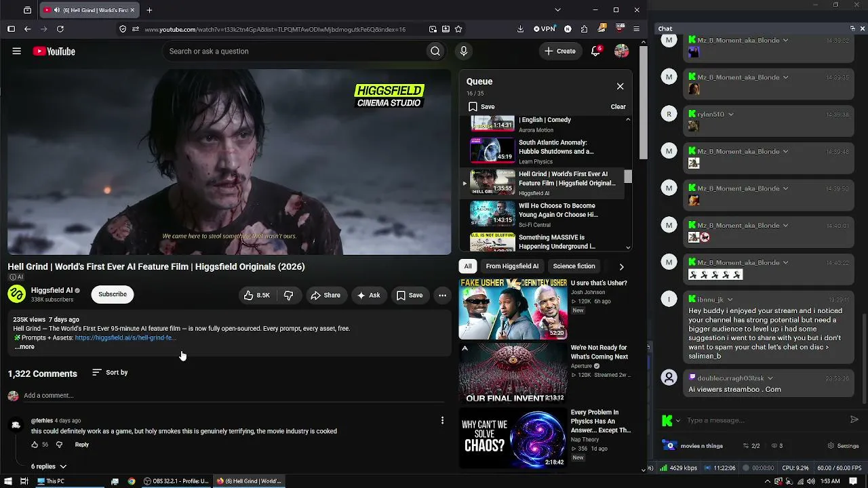Reload the page in the browser toolbar
This screenshot has height=488, width=868.
click(x=60, y=29)
